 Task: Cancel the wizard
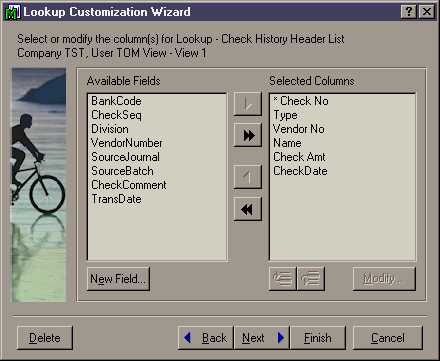point(388,338)
